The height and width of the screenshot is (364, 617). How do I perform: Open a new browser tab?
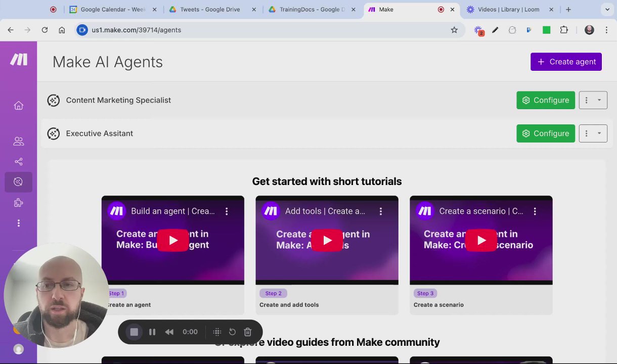click(568, 9)
